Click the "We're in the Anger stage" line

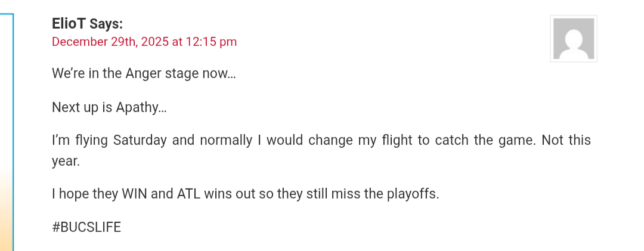[144, 74]
